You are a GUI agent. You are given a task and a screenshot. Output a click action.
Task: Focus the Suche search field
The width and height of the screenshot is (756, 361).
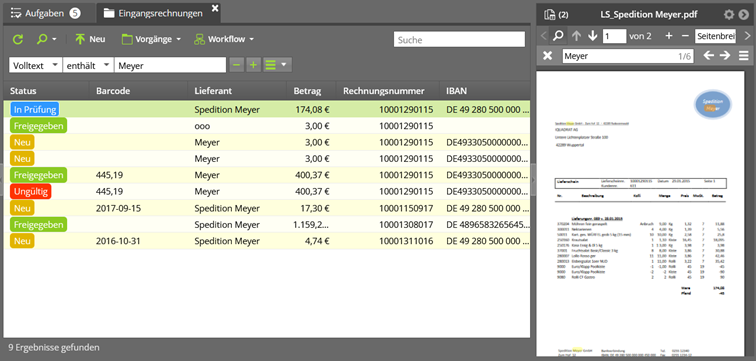pos(459,40)
